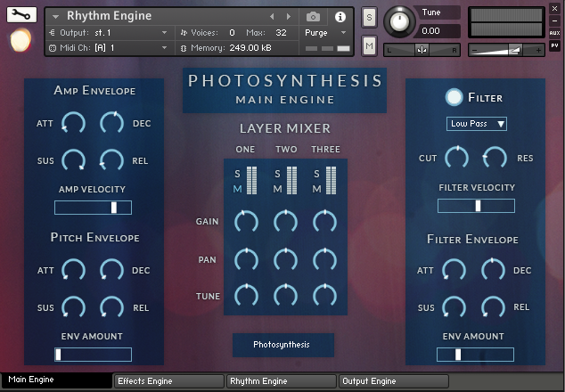
Task: Click the Filter Envelope ATT knob
Action: [454, 270]
